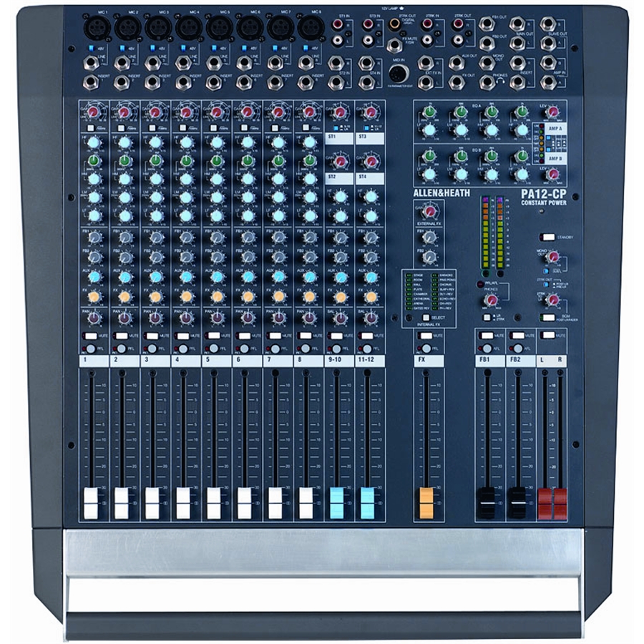Click the BAL knob on channel 9-10
Screen dimensions: 644x644
[x=340, y=318]
